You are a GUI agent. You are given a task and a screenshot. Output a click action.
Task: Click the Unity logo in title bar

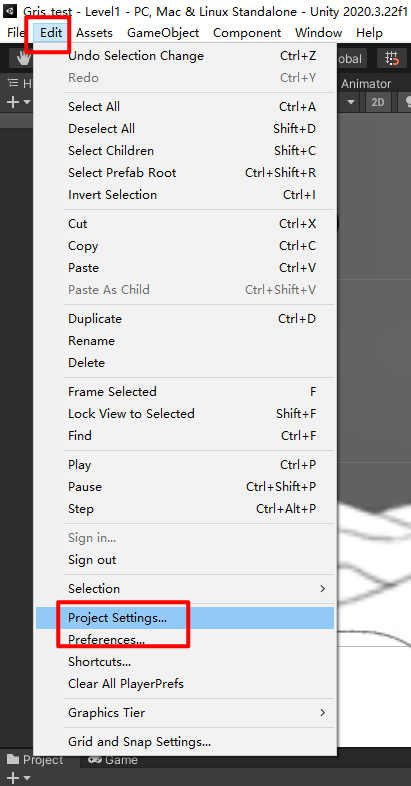pyautogui.click(x=10, y=11)
